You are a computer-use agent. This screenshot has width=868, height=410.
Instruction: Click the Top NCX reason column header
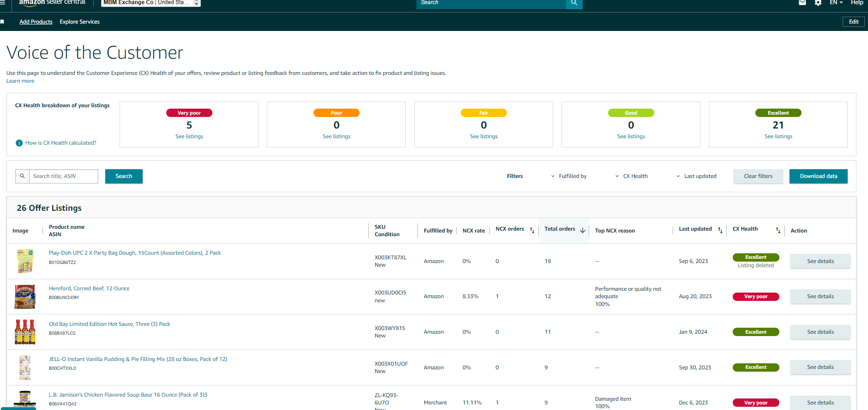tap(615, 231)
